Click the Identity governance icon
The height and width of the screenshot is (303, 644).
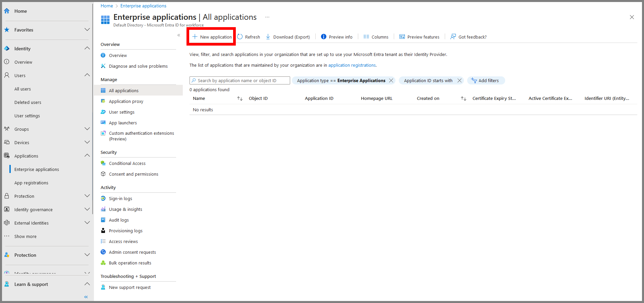7,209
